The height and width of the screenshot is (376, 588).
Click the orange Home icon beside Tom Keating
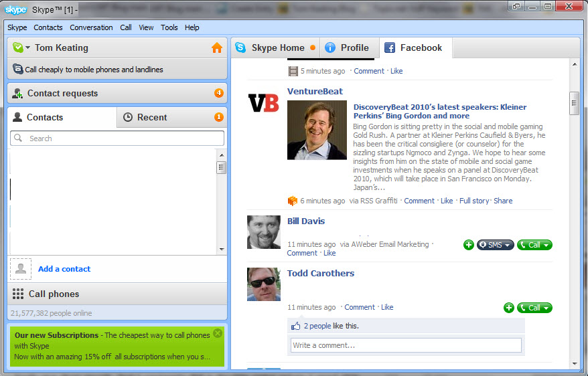coord(216,48)
